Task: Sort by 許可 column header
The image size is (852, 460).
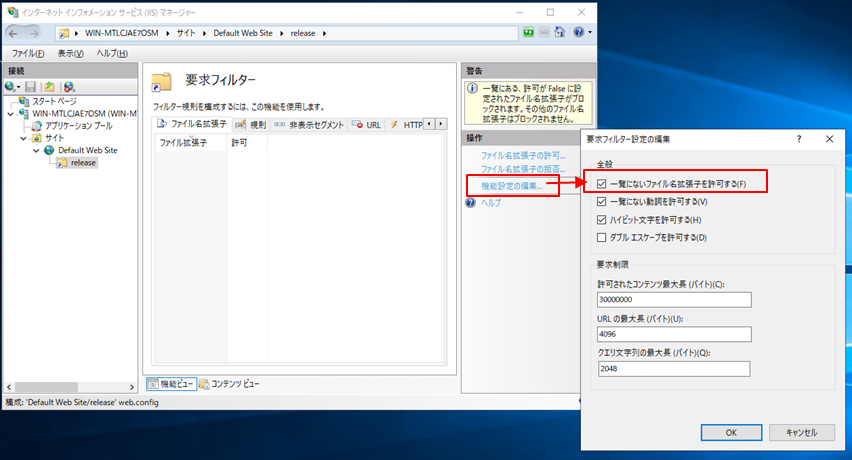Action: 247,143
